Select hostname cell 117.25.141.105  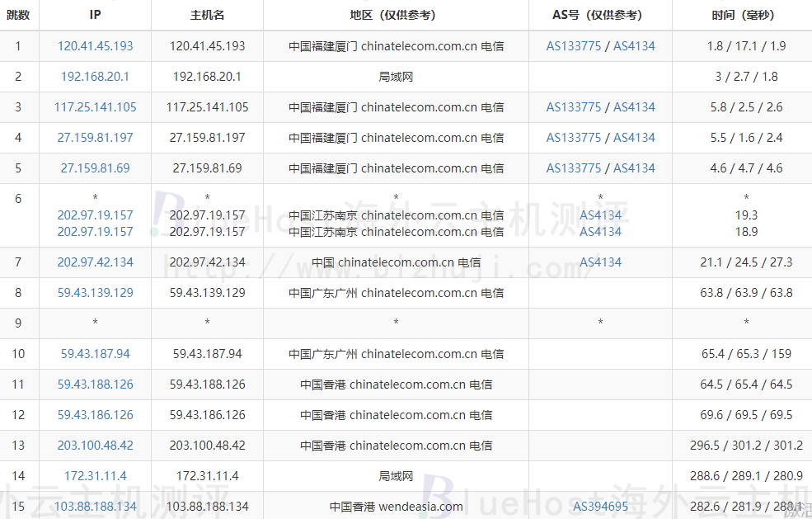click(x=207, y=107)
